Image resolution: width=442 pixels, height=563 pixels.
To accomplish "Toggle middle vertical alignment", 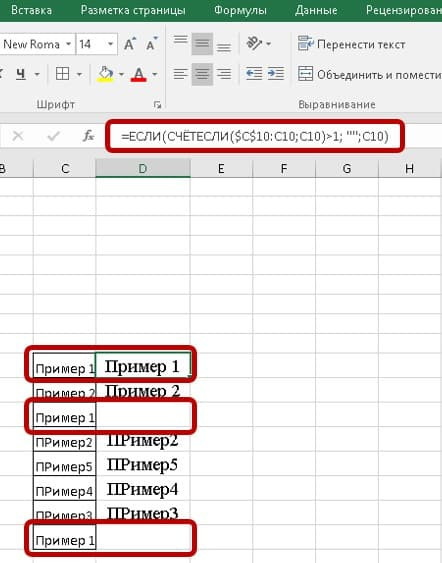I will point(202,44).
